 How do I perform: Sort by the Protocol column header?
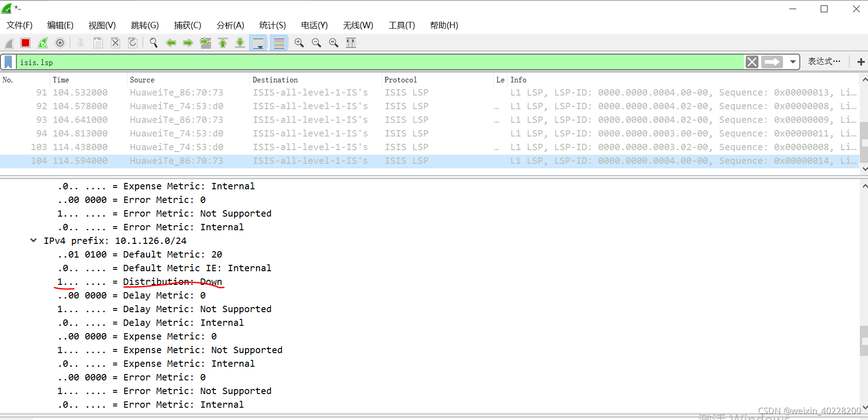pyautogui.click(x=438, y=80)
